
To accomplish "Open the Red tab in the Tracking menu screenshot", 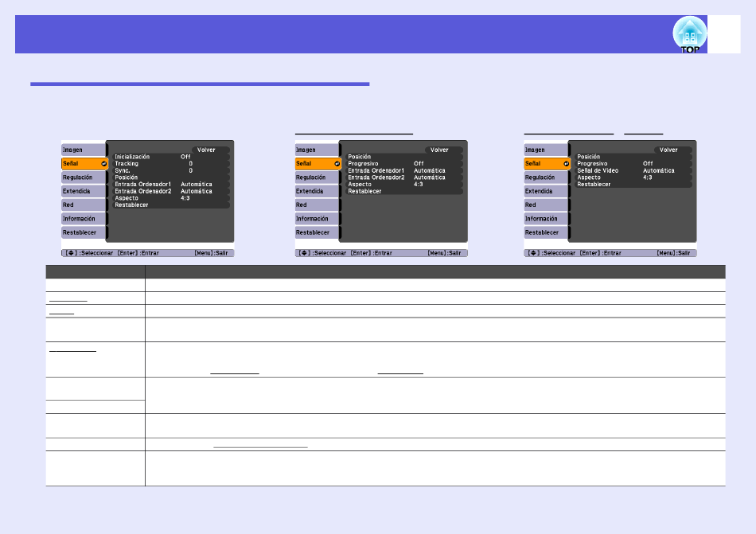I will [x=84, y=205].
